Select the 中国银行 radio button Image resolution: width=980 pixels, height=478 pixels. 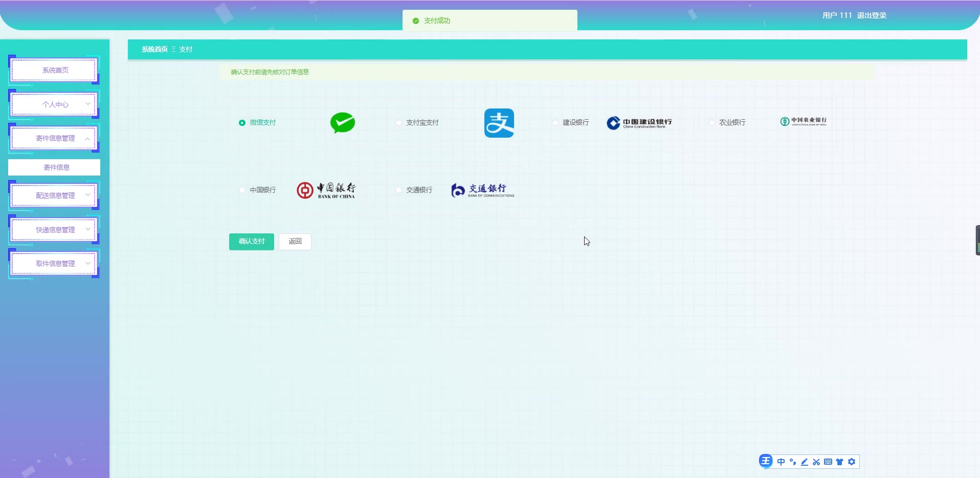coord(242,190)
